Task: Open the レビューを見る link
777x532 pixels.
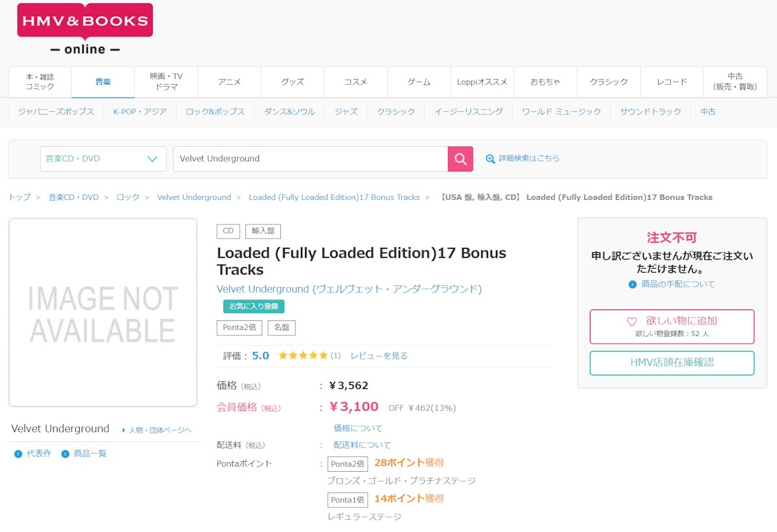Action: click(379, 356)
